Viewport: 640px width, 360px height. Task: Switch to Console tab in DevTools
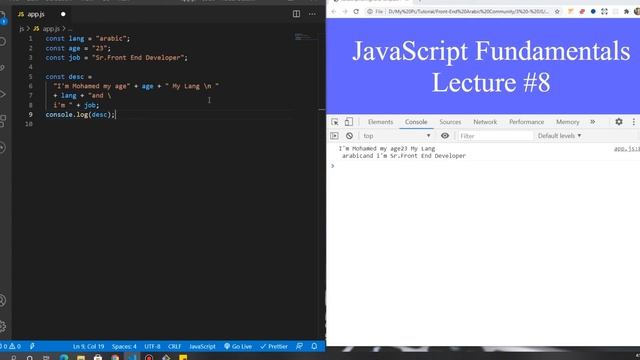(x=416, y=122)
